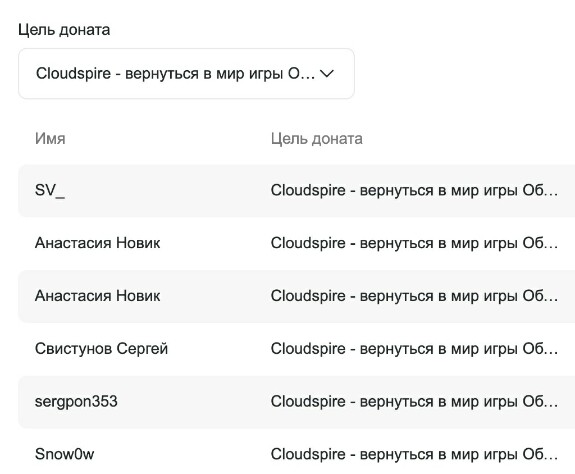Click the goal cell in Snow0w row

(x=414, y=454)
